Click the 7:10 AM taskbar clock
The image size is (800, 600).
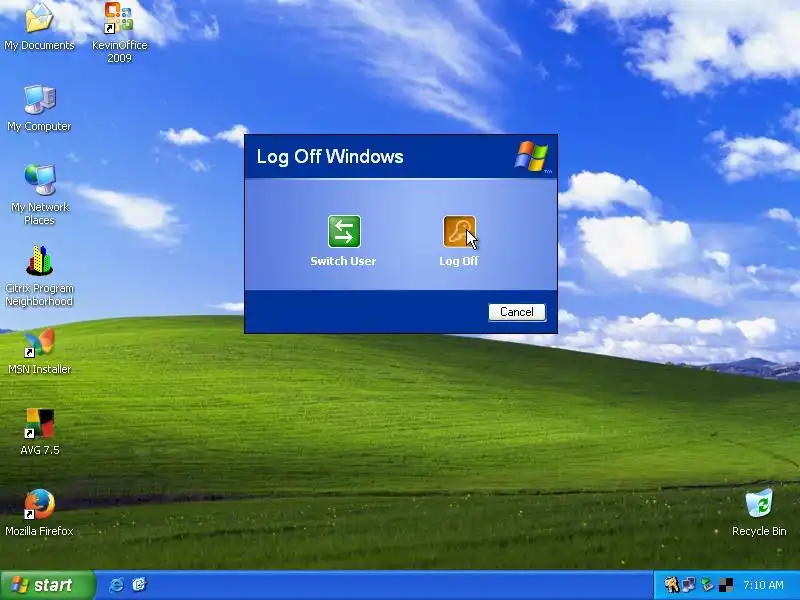[763, 585]
